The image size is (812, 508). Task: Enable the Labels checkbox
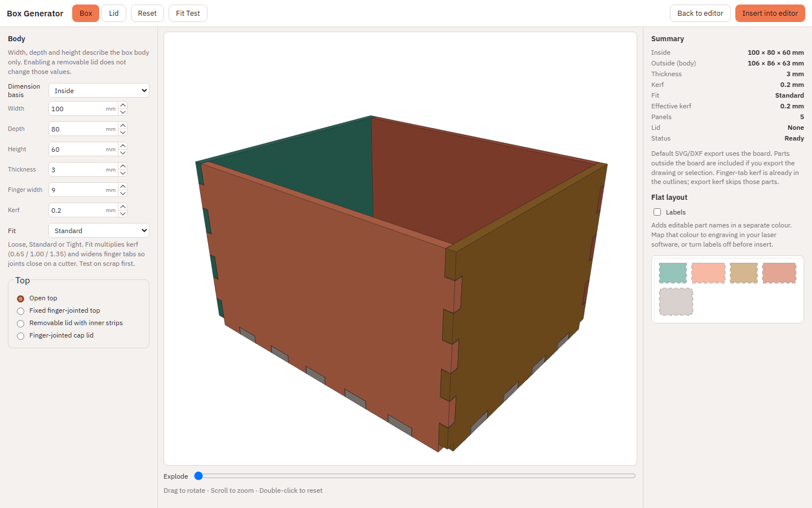(657, 212)
